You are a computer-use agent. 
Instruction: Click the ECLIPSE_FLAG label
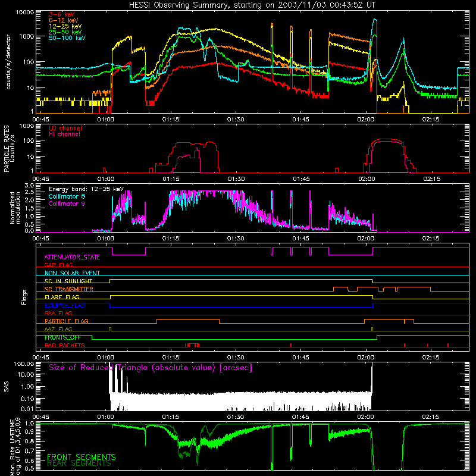tap(65, 305)
